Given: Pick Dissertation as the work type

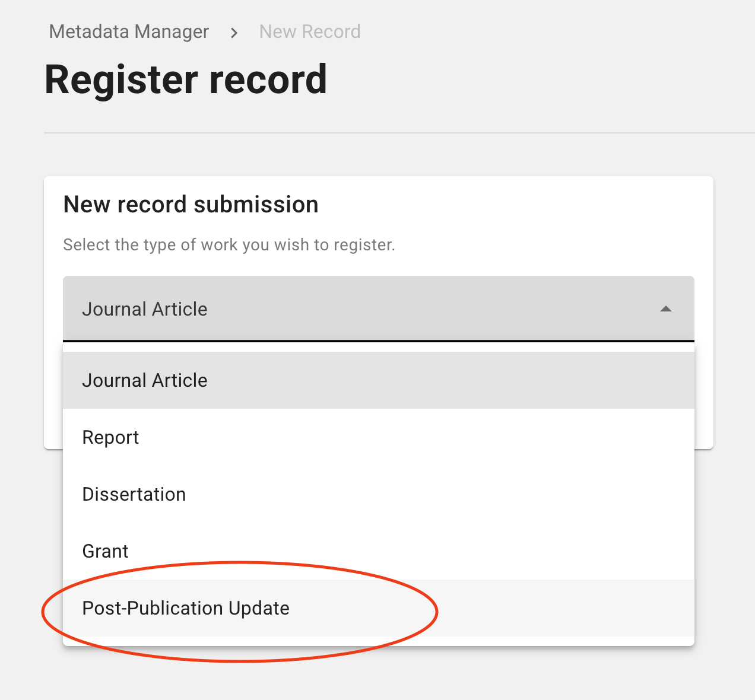Looking at the screenshot, I should point(379,494).
